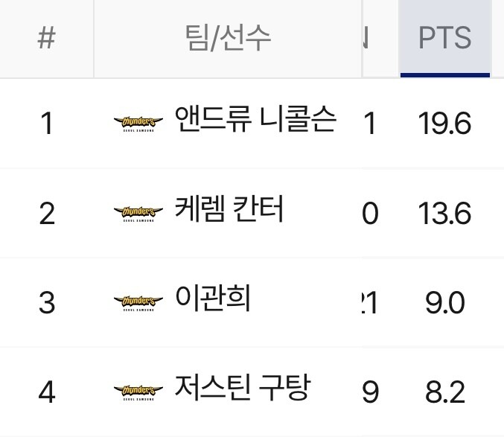Select rank 3 row number
504x437 pixels.
tap(46, 303)
